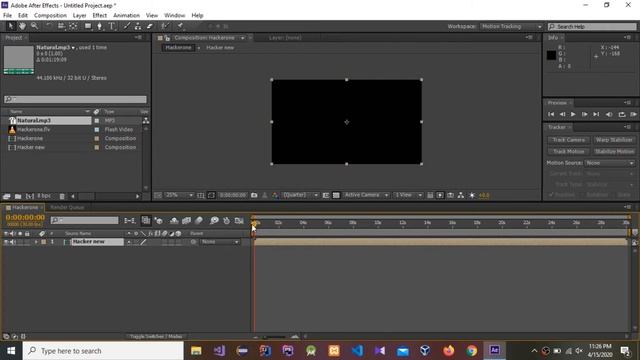Open the Composition Hackerone viewer dropdown
The height and width of the screenshot is (360, 640).
pos(242,38)
